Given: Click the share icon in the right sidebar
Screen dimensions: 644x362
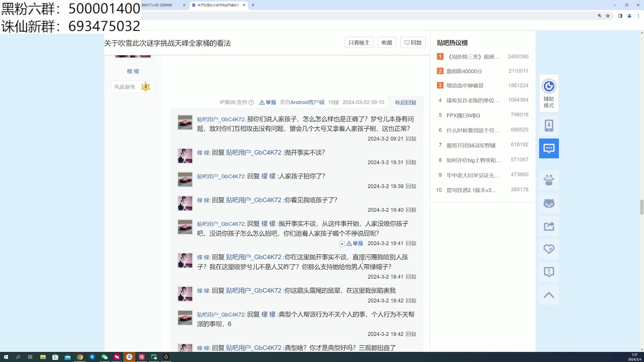Looking at the screenshot, I should pyautogui.click(x=549, y=226).
